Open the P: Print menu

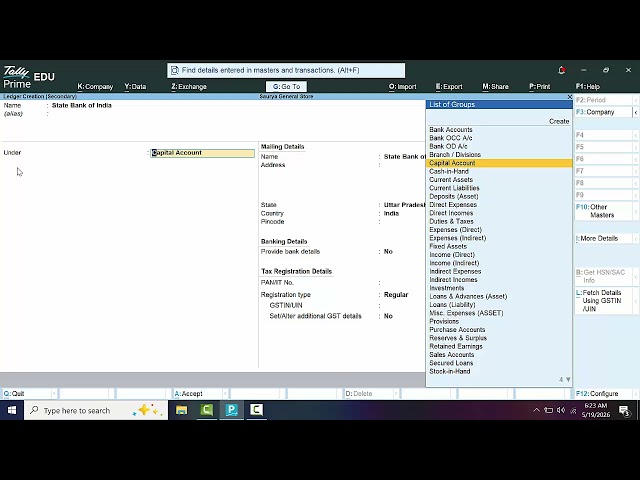pos(540,87)
